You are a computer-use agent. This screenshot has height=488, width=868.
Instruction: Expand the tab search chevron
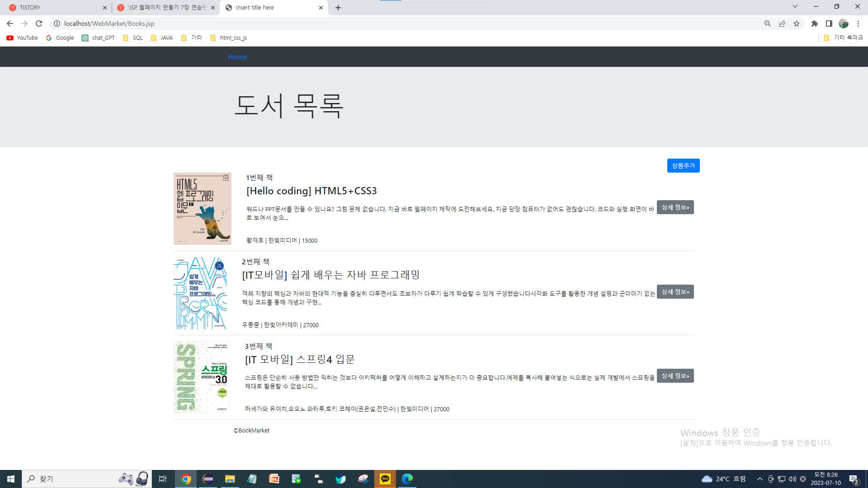[x=795, y=7]
